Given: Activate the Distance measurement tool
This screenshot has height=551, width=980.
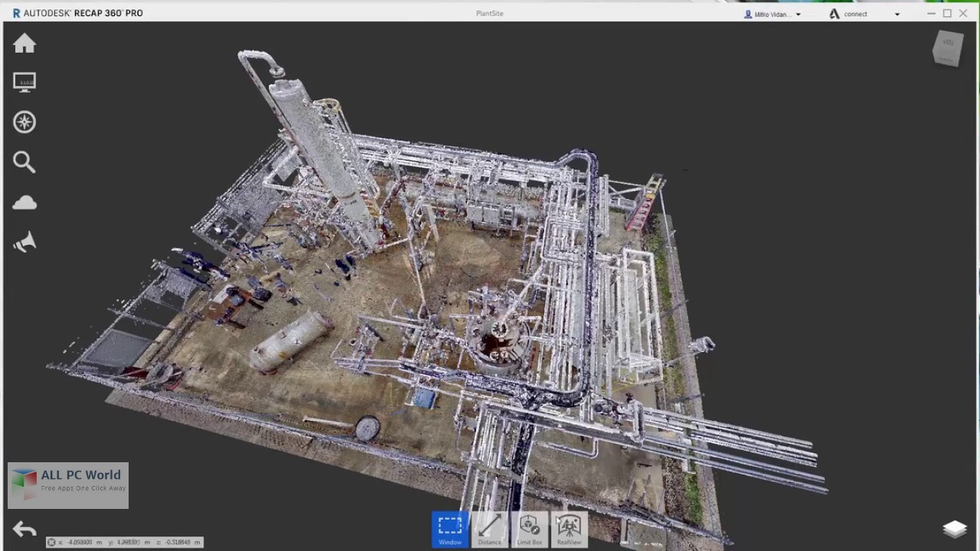Looking at the screenshot, I should pos(490,530).
